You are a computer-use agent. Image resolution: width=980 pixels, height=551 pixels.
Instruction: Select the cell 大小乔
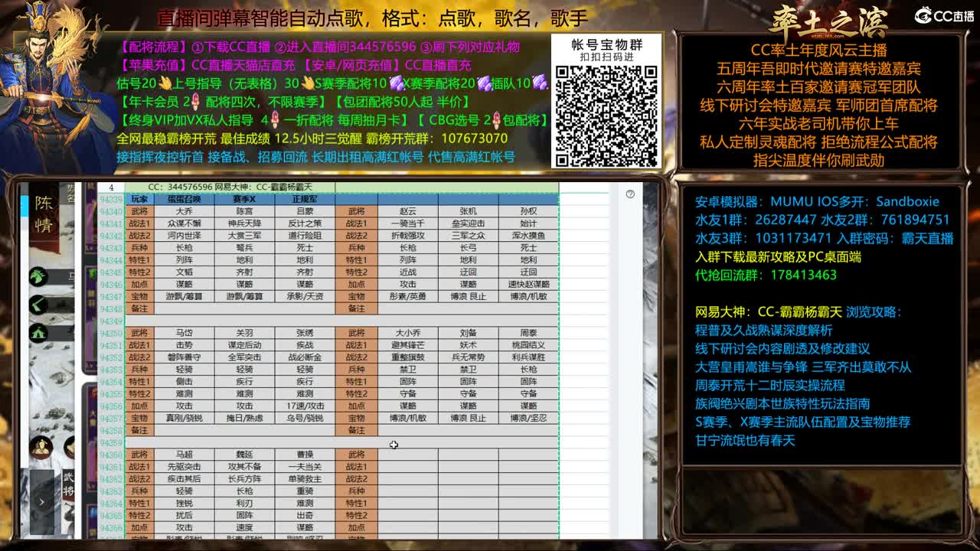(408, 333)
